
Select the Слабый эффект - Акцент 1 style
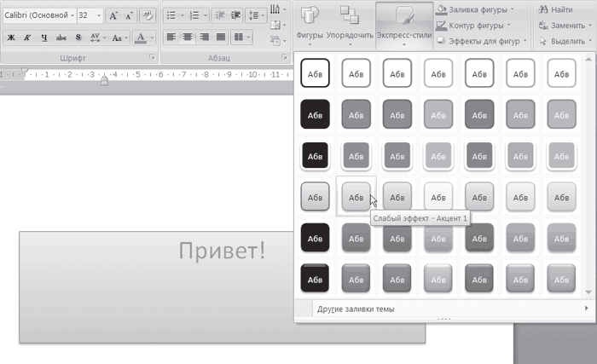coord(356,198)
